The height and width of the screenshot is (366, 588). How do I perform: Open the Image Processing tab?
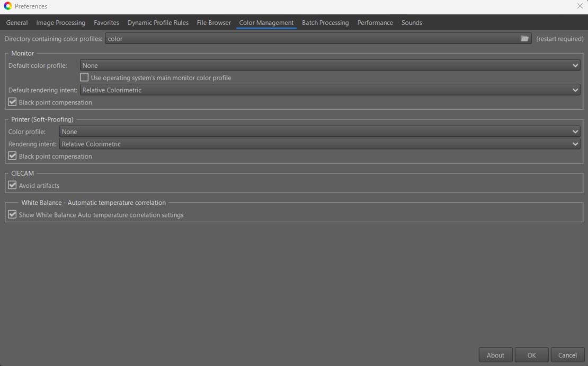pos(60,23)
